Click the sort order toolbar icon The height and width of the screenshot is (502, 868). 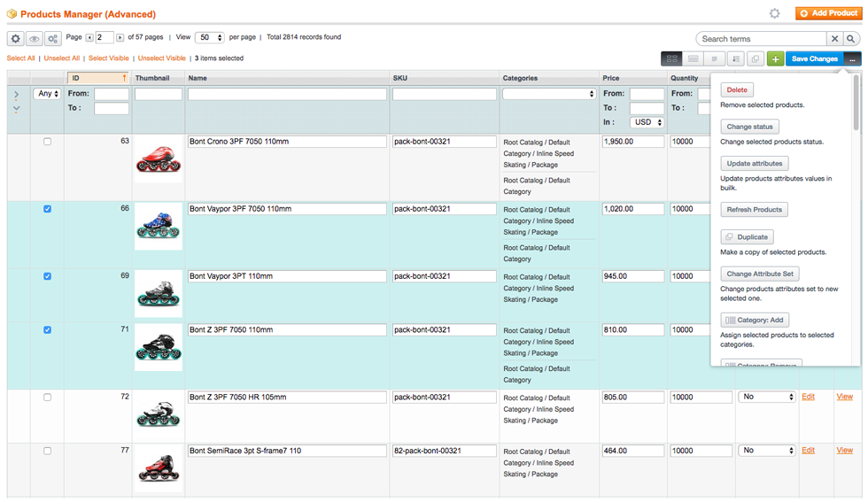[736, 58]
